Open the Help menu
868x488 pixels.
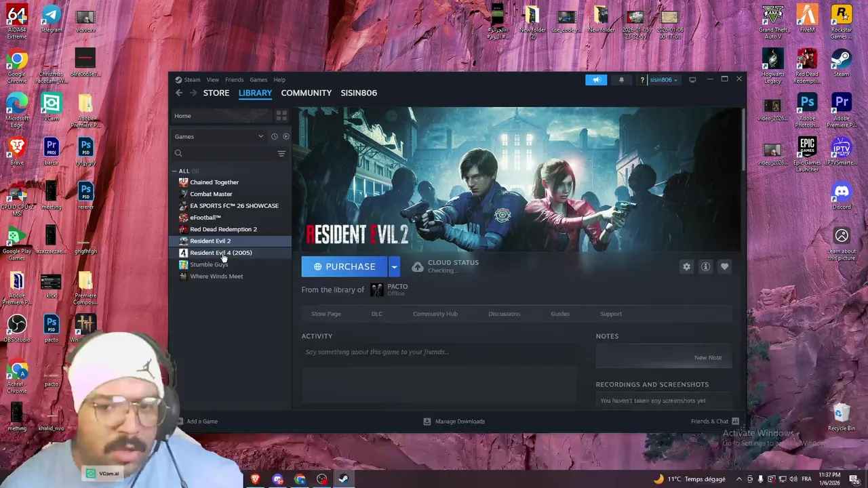(279, 80)
